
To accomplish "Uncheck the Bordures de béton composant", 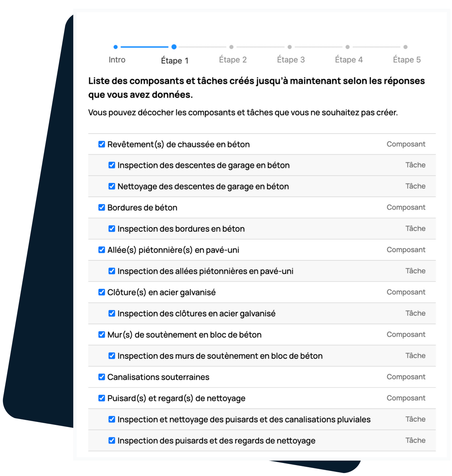I will pyautogui.click(x=101, y=207).
